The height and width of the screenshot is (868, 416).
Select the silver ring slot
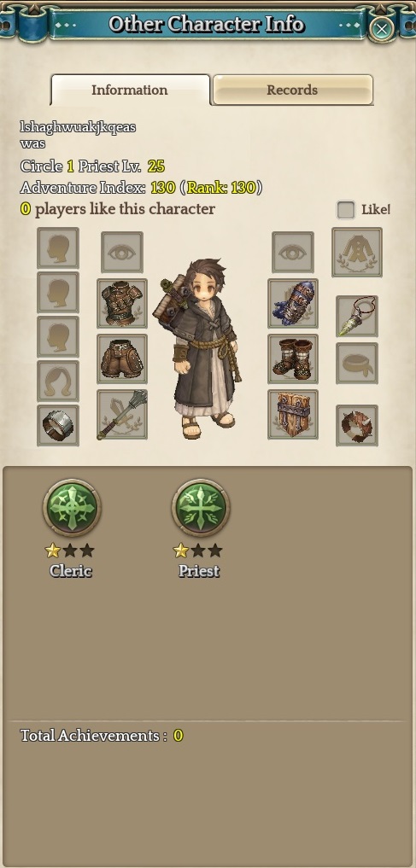click(58, 425)
